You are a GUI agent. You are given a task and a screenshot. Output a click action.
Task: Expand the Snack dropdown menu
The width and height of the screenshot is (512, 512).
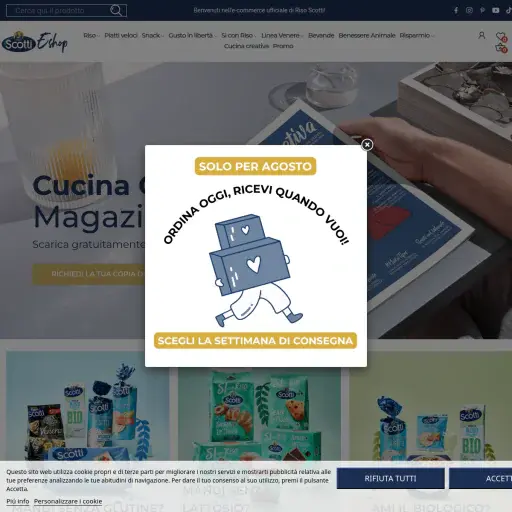tap(152, 35)
